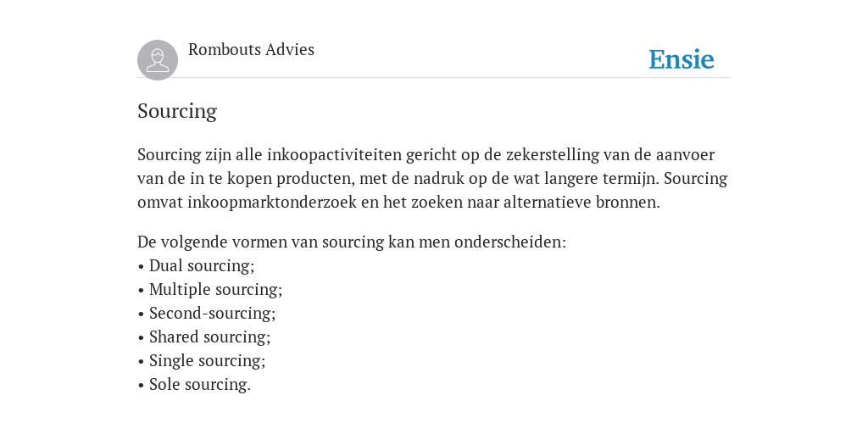Open the Ensie logo link
Image resolution: width=868 pixels, height=434 pixels.
pyautogui.click(x=682, y=59)
